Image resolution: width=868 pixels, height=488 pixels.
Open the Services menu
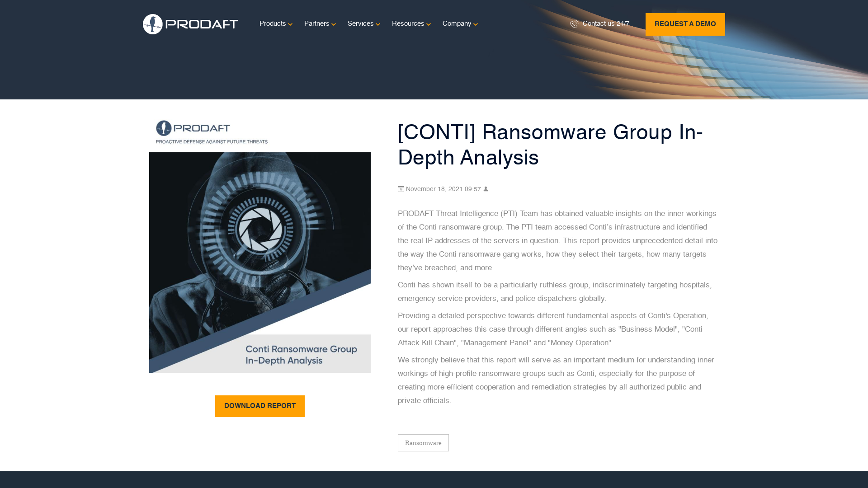[x=360, y=23]
